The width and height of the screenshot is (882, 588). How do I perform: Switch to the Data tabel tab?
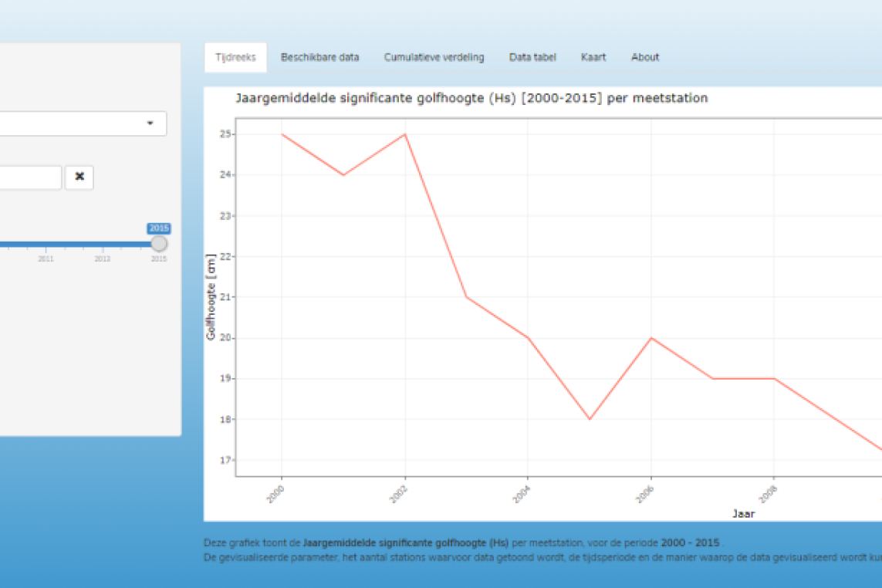532,57
